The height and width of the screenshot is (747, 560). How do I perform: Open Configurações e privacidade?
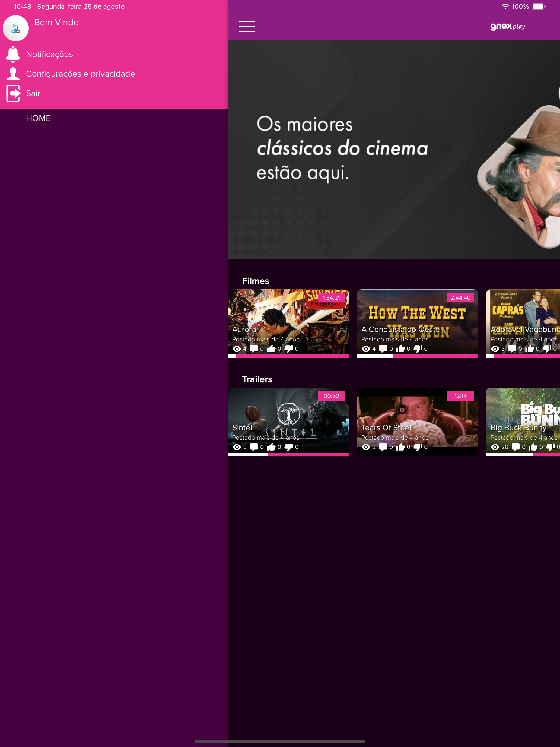click(80, 74)
